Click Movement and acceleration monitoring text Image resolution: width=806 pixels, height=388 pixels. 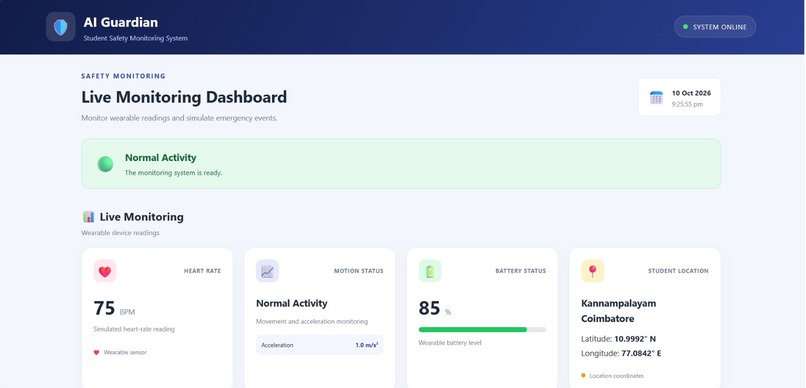(312, 321)
